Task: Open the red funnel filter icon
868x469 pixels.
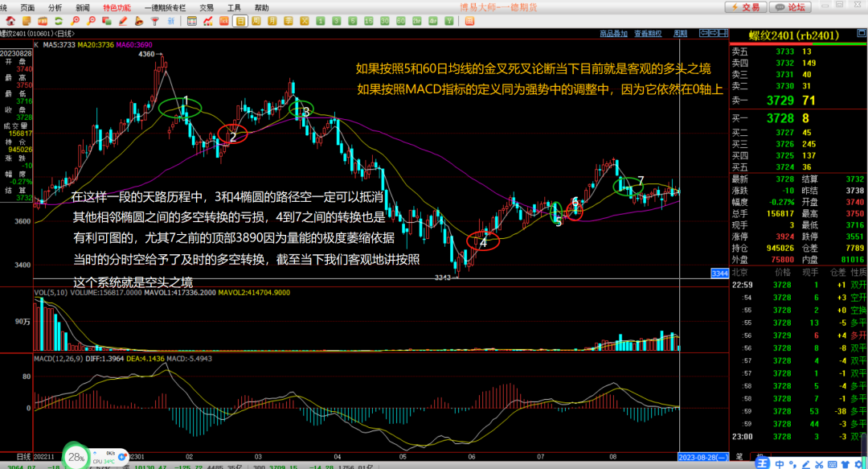Action: pyautogui.click(x=155, y=21)
